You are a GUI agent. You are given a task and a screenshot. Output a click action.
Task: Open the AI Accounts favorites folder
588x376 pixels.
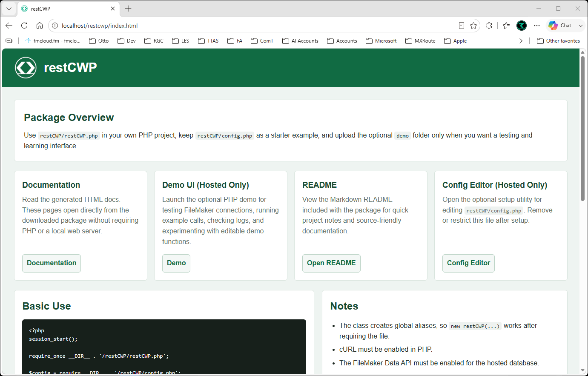click(301, 41)
